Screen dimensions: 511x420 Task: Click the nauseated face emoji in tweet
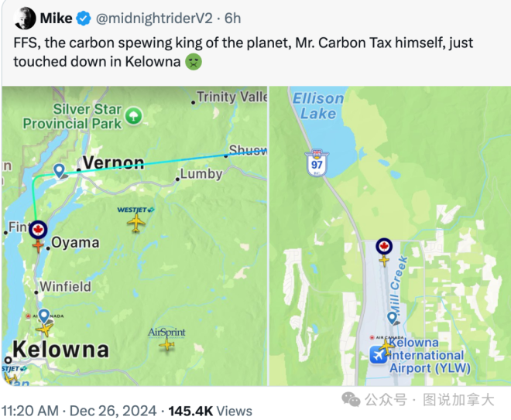pos(194,62)
